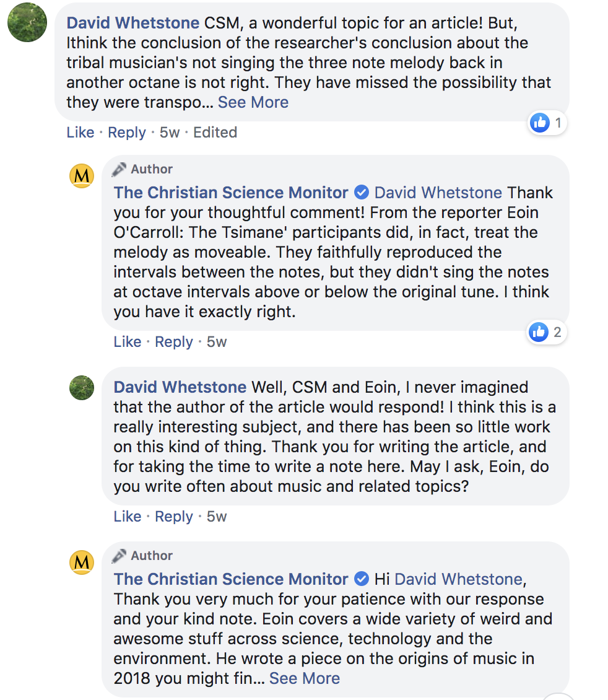
Task: Like the Monitor's first reply about Tsimane' participants
Action: point(128,342)
